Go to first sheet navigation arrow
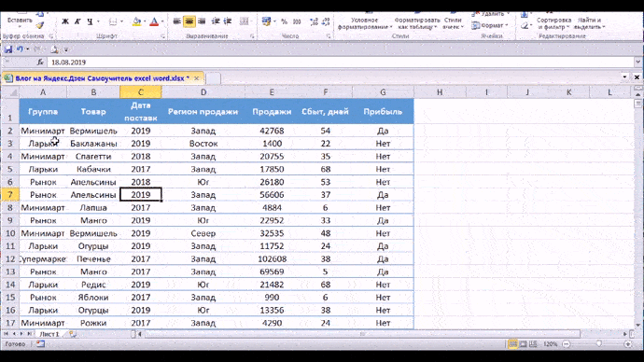The height and width of the screenshot is (362, 644). (6, 334)
